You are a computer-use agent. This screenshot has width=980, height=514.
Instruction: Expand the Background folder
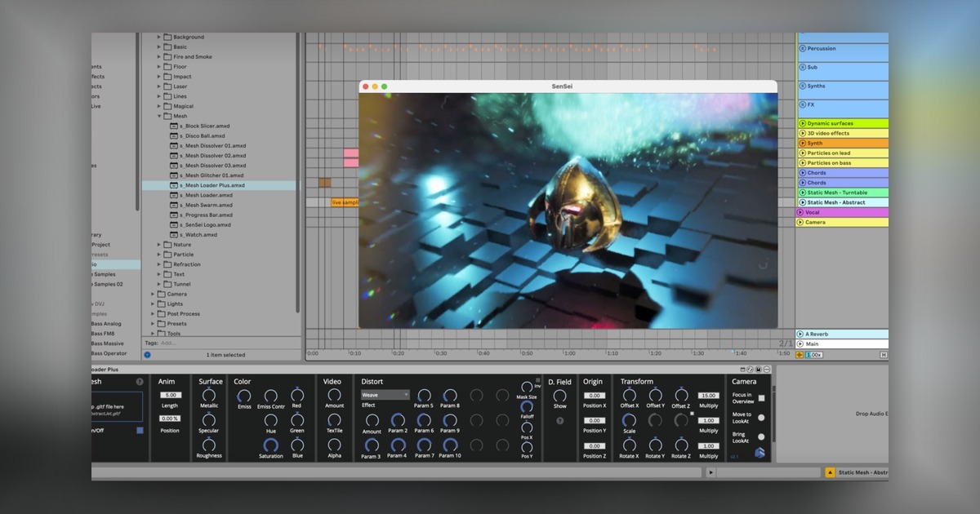159,37
